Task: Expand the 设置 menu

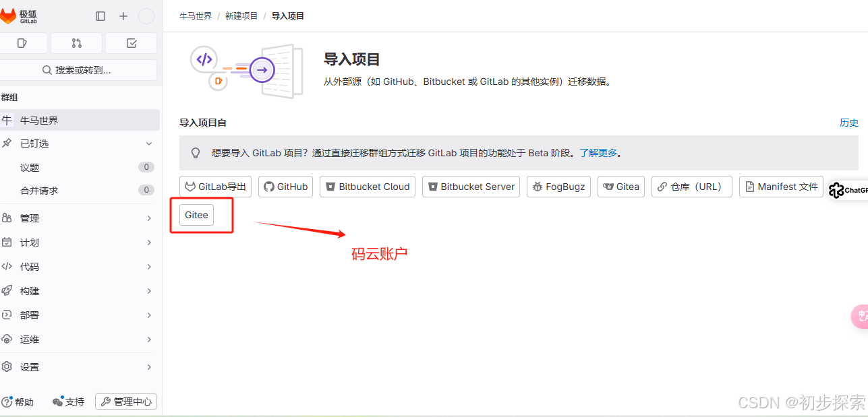Action: click(80, 367)
